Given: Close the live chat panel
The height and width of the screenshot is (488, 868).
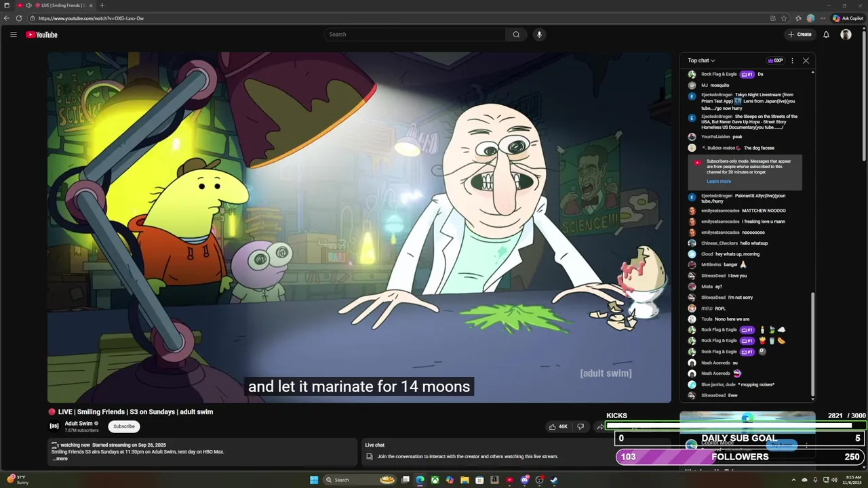Looking at the screenshot, I should (806, 60).
